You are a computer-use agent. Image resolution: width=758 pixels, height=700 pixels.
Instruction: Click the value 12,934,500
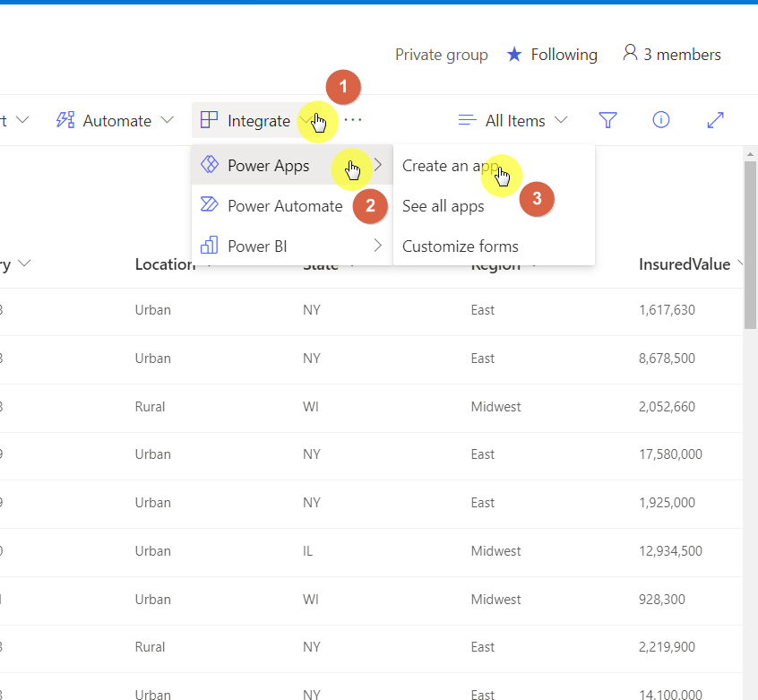[x=670, y=550]
